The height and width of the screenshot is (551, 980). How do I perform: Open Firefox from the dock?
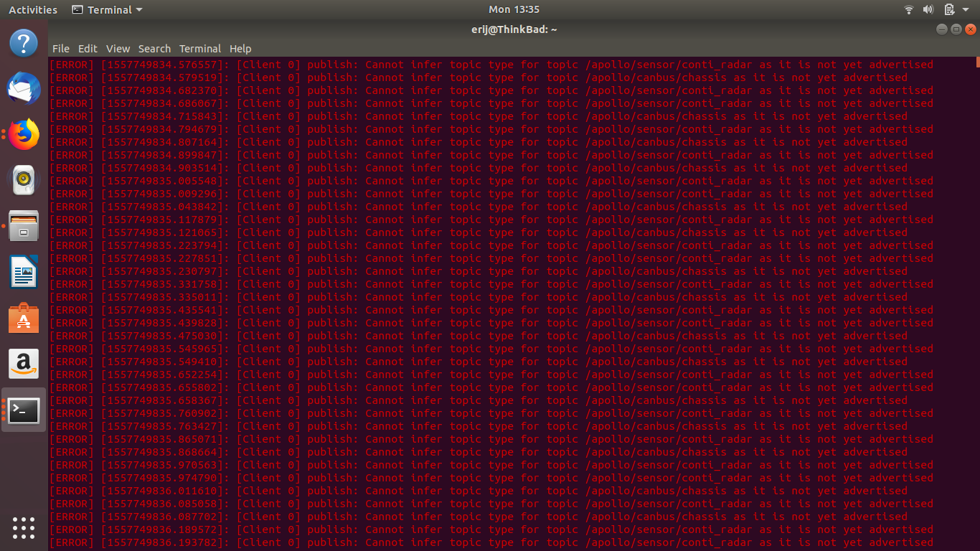tap(24, 134)
